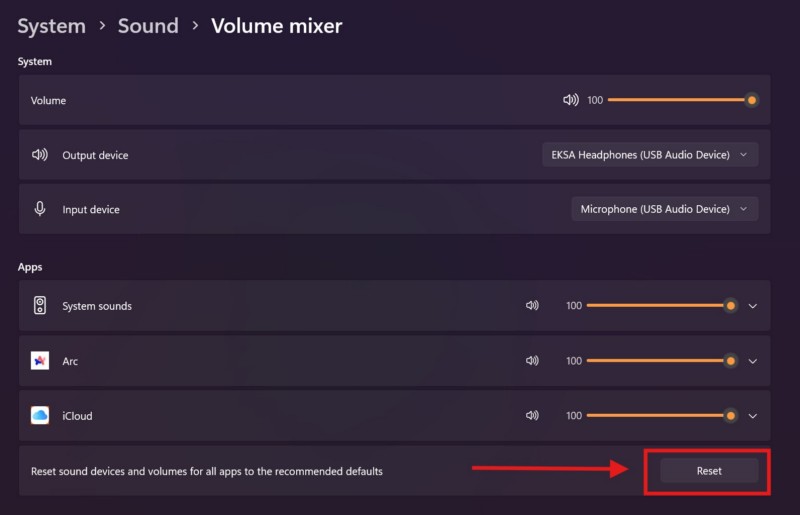Expand the iCloud app row chevron
The height and width of the screenshot is (515, 800).
tap(753, 415)
